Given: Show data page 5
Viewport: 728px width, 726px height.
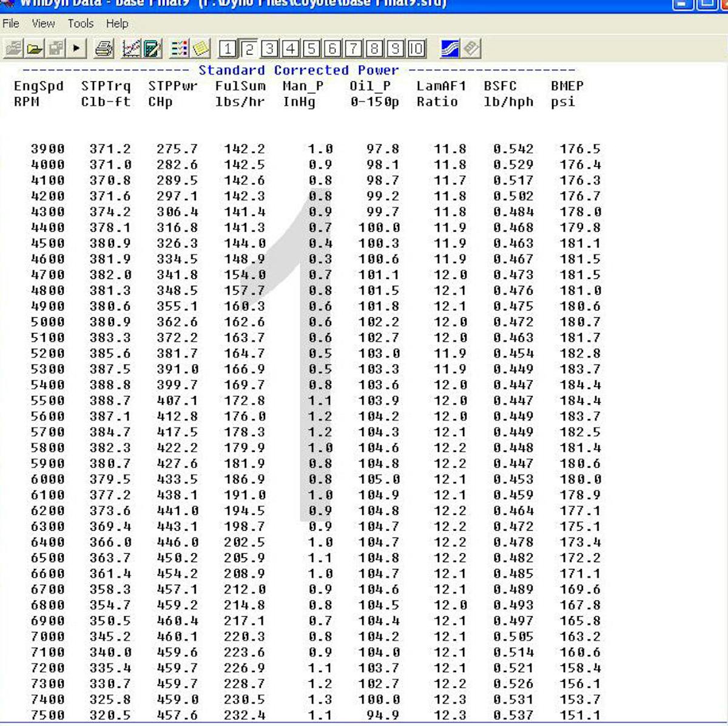Looking at the screenshot, I should 311,49.
